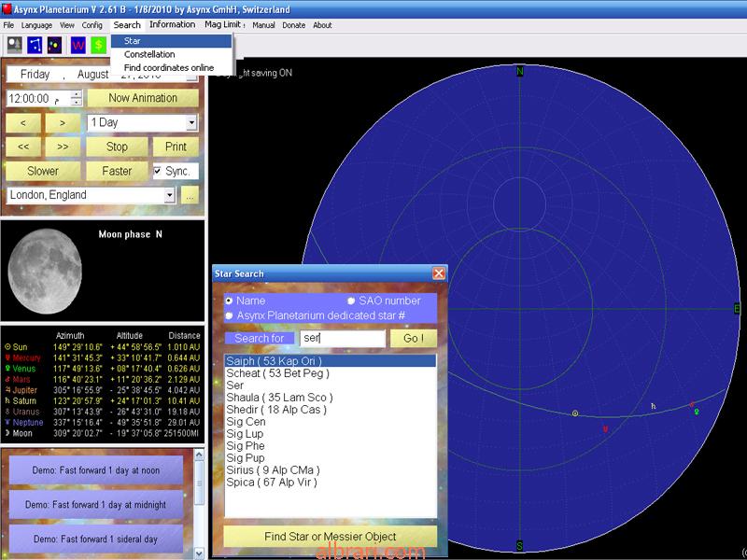
Task: Click the Venus symbol on the sky map
Action: [697, 412]
